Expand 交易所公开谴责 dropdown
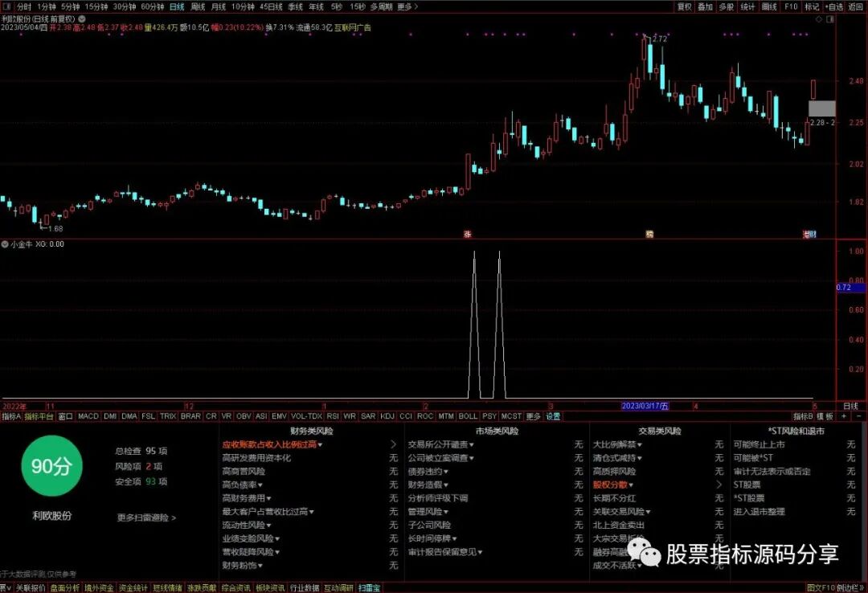This screenshot has height=593, width=868. coord(440,444)
